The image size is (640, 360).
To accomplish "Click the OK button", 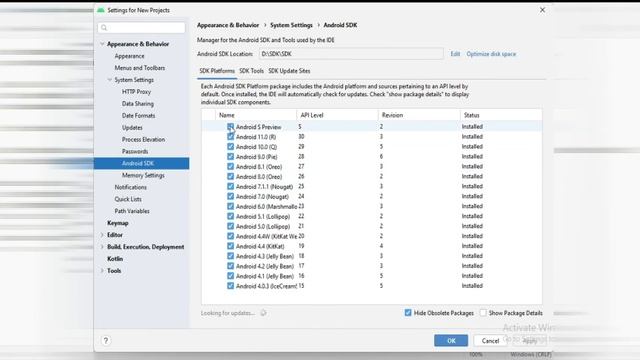I will pyautogui.click(x=451, y=340).
